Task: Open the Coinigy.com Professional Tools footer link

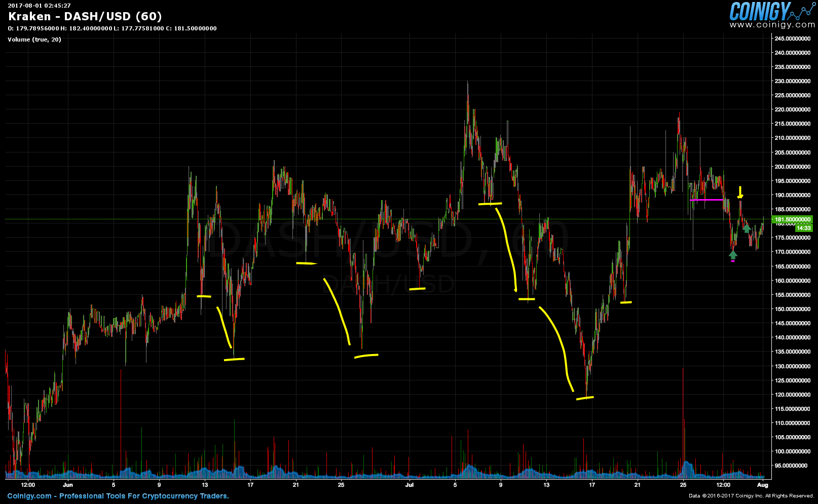Action: tap(118, 496)
